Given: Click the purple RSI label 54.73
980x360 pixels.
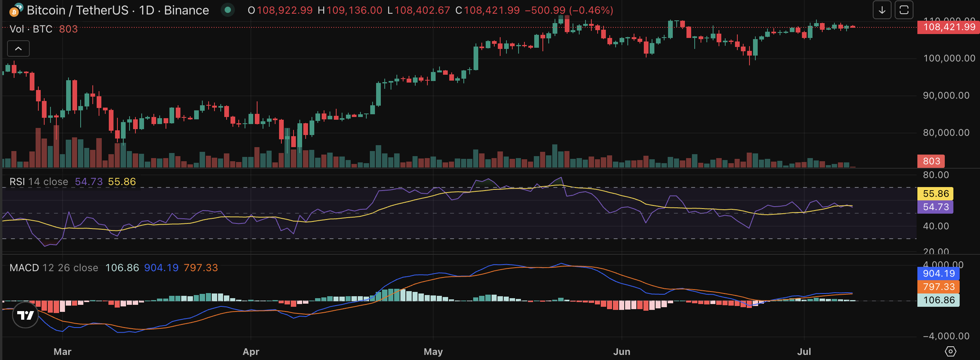Looking at the screenshot, I should pos(935,207).
